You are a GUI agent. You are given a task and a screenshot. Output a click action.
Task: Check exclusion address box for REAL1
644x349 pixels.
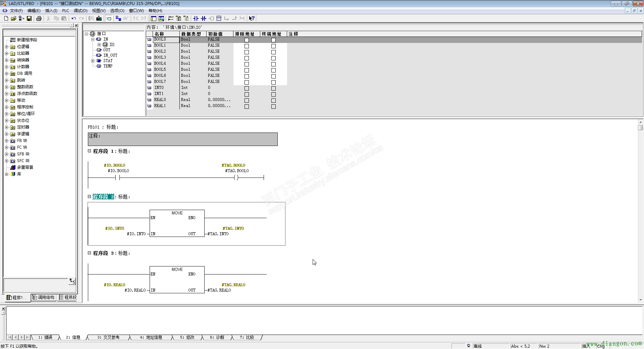point(247,106)
